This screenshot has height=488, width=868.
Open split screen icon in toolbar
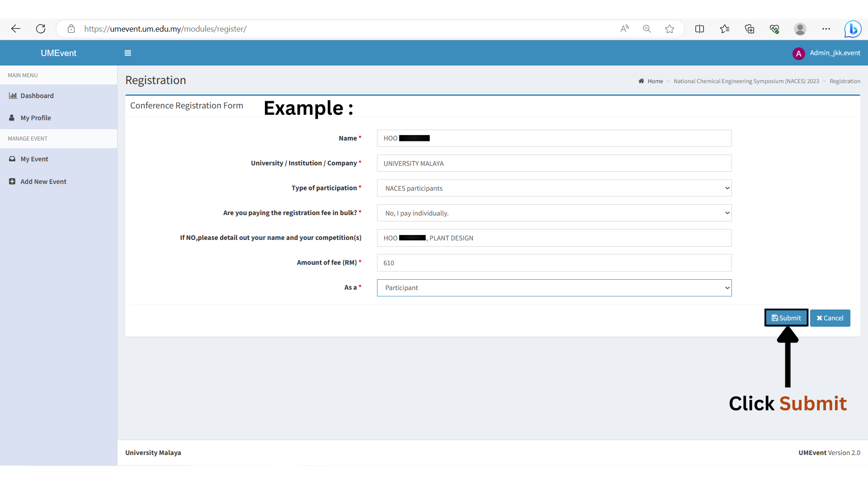click(699, 29)
